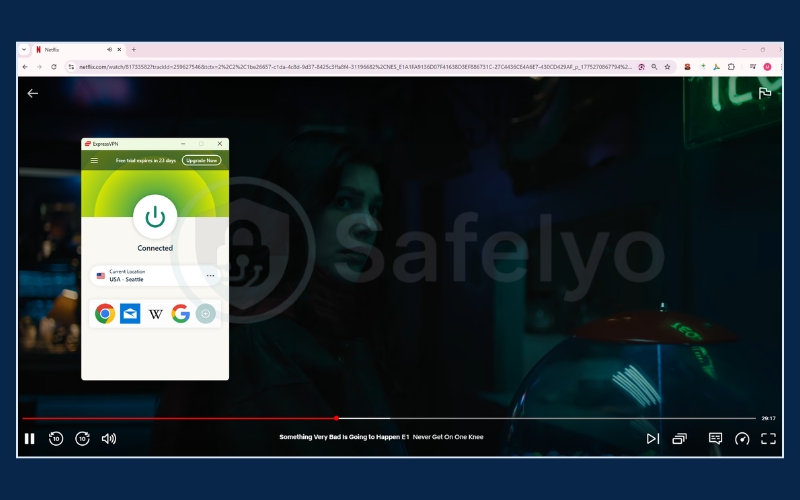This screenshot has height=500, width=800.
Task: Click the browser back arrow
Action: [25, 67]
